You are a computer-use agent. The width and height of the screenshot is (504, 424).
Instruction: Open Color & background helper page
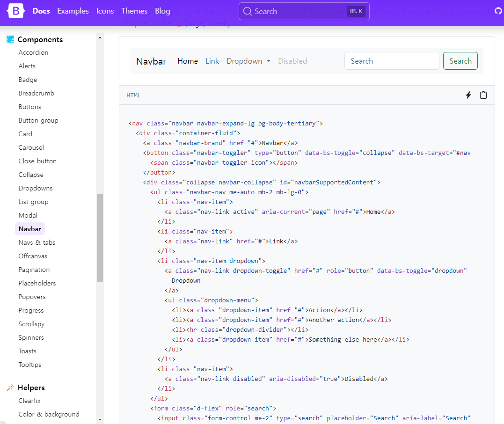(49, 414)
